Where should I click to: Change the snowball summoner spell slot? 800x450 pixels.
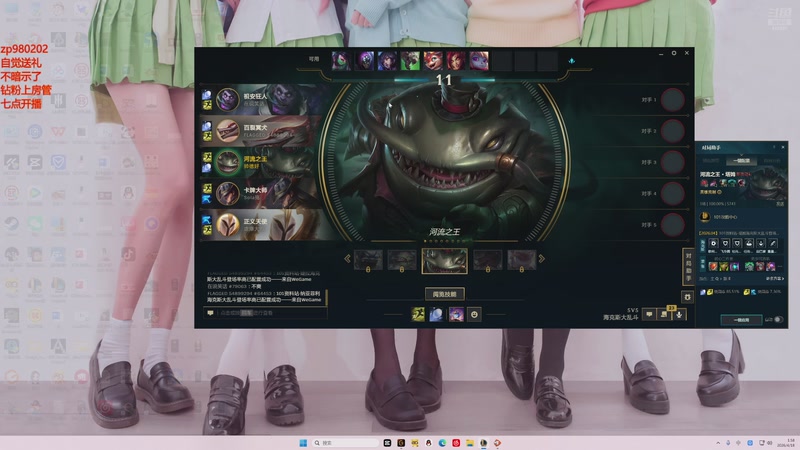(x=436, y=314)
